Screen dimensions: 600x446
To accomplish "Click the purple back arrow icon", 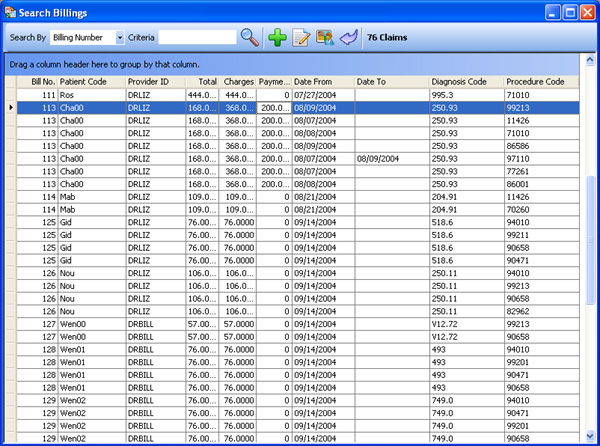I will [x=348, y=37].
